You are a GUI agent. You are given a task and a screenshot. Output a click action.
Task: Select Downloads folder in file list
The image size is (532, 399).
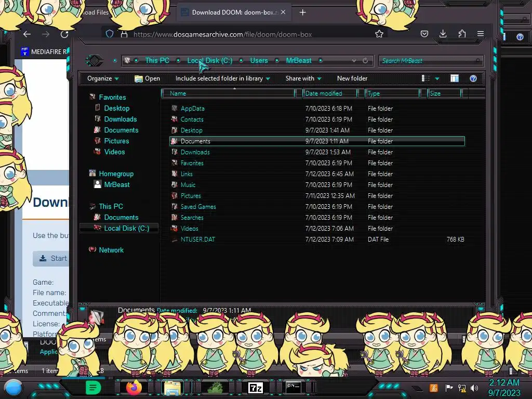[x=317, y=152]
